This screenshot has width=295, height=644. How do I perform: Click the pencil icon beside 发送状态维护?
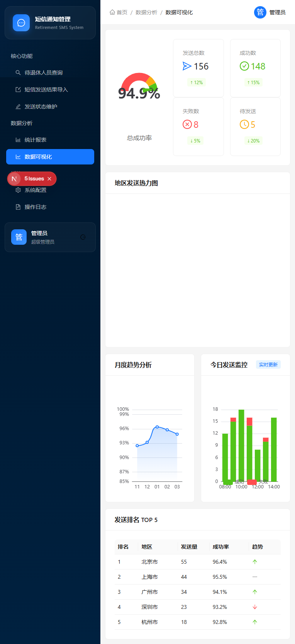[x=18, y=107]
